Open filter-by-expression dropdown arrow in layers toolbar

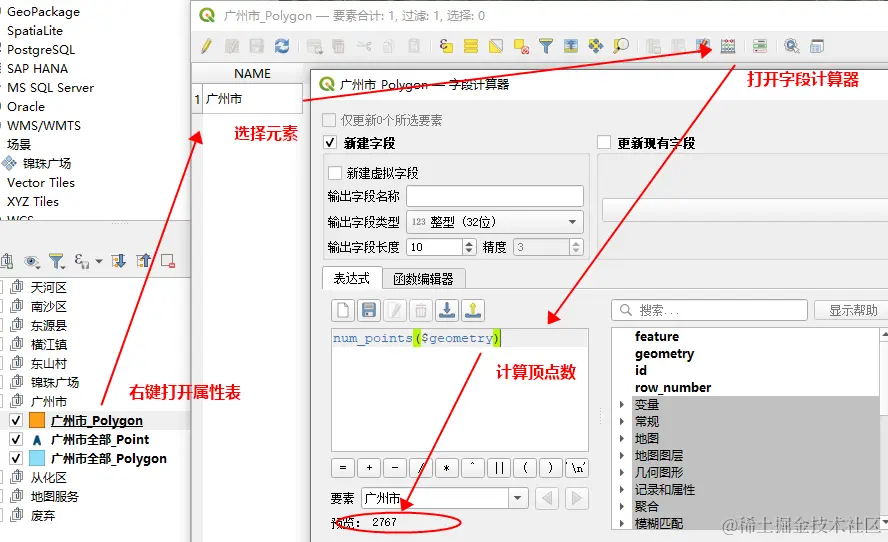(99, 261)
